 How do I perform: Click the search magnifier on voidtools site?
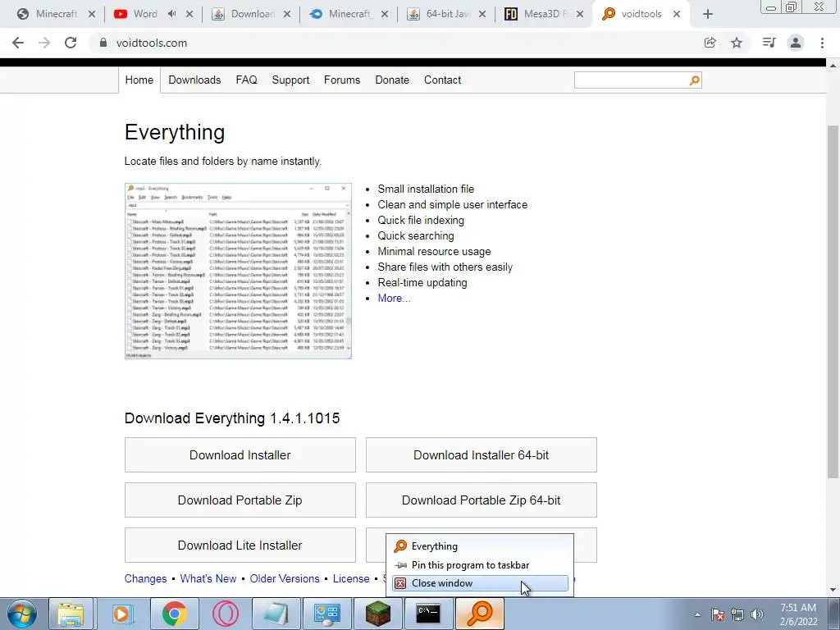pos(694,80)
